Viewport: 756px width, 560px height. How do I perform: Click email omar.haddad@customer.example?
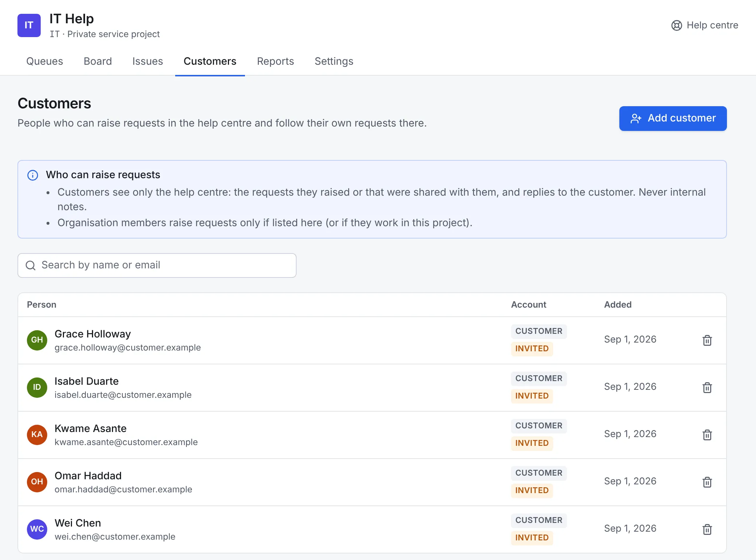click(x=123, y=489)
